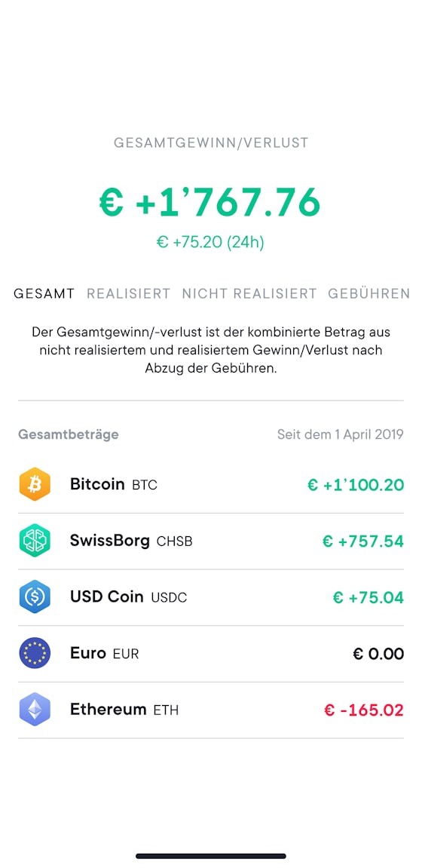
Task: Open the NICHT REALISIERT tab
Action: (249, 293)
